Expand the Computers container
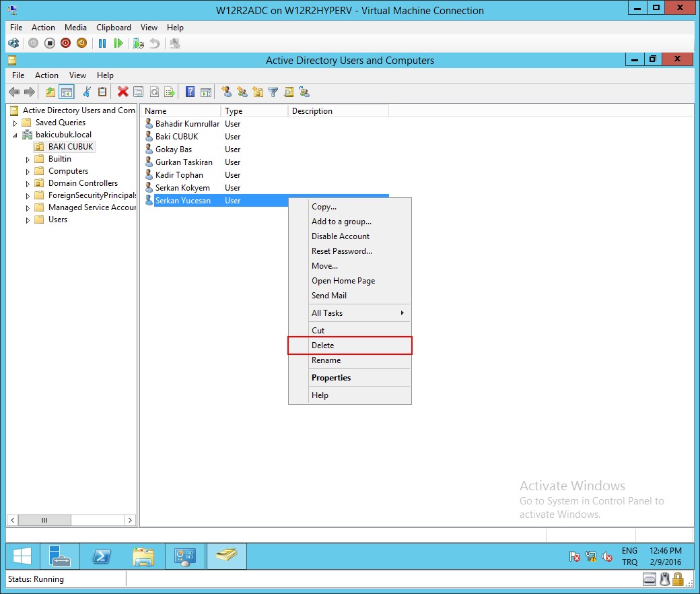Screen dimensions: 700x594 pos(28,172)
